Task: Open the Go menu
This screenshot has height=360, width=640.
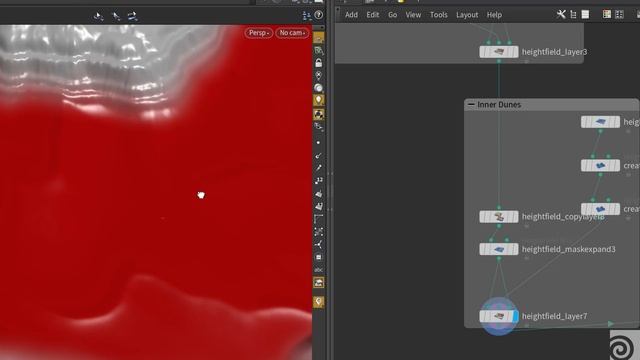Action: 393,15
